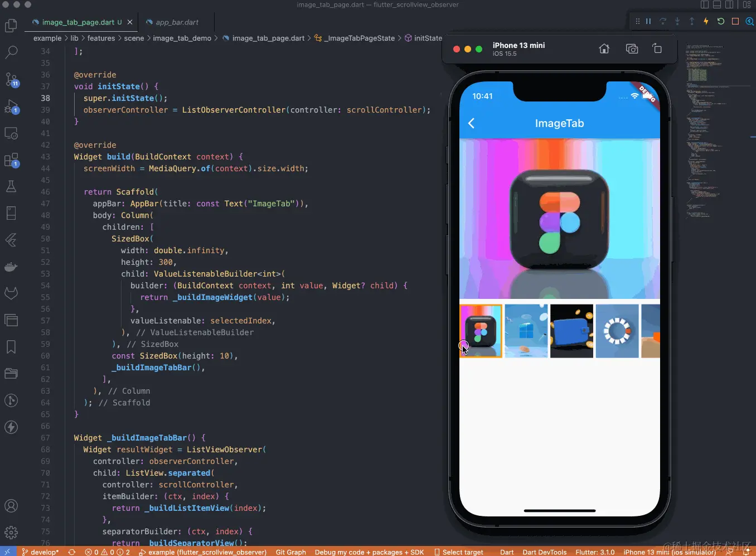Select 'example' in breadcrumb

[x=47, y=38]
